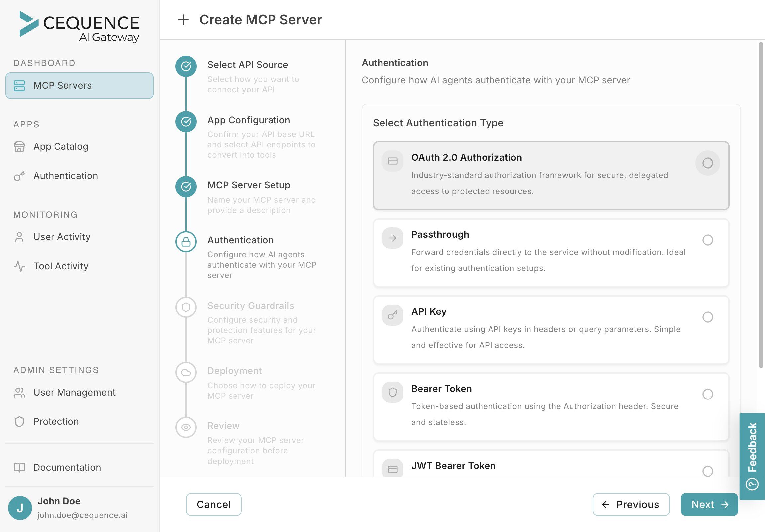This screenshot has height=532, width=765.
Task: Select the Passthrough radio button
Action: (708, 240)
